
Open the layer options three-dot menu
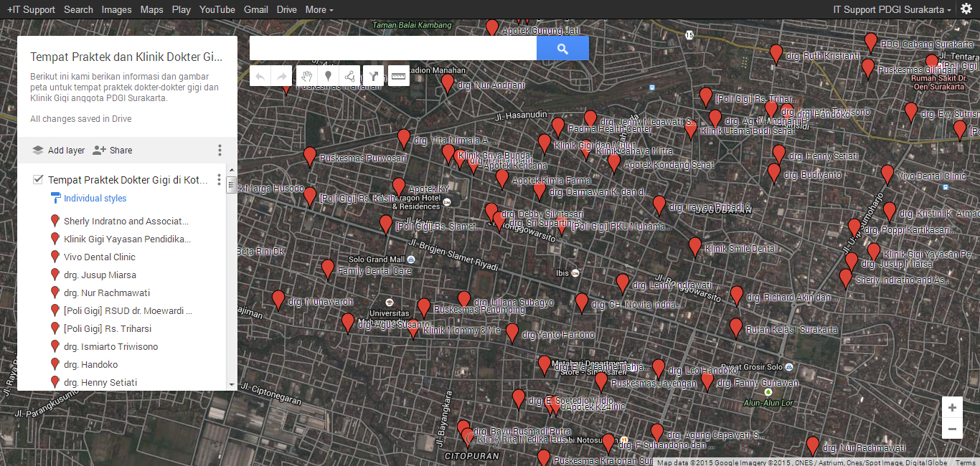pyautogui.click(x=220, y=180)
